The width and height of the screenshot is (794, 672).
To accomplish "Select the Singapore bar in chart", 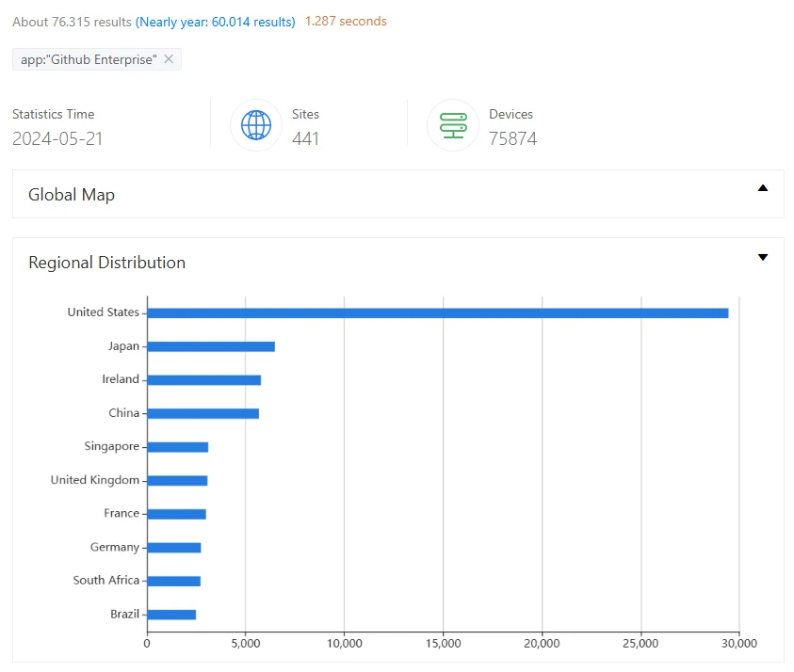I will pyautogui.click(x=178, y=447).
